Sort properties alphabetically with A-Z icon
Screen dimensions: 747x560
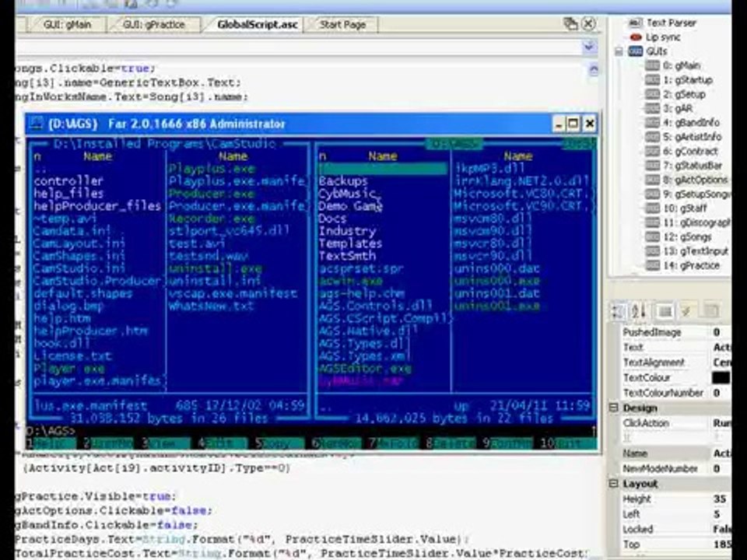tap(638, 311)
